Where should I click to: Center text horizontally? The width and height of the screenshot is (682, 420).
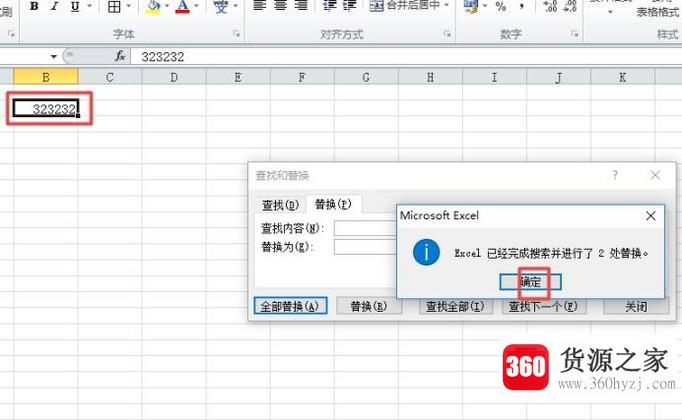(x=281, y=5)
